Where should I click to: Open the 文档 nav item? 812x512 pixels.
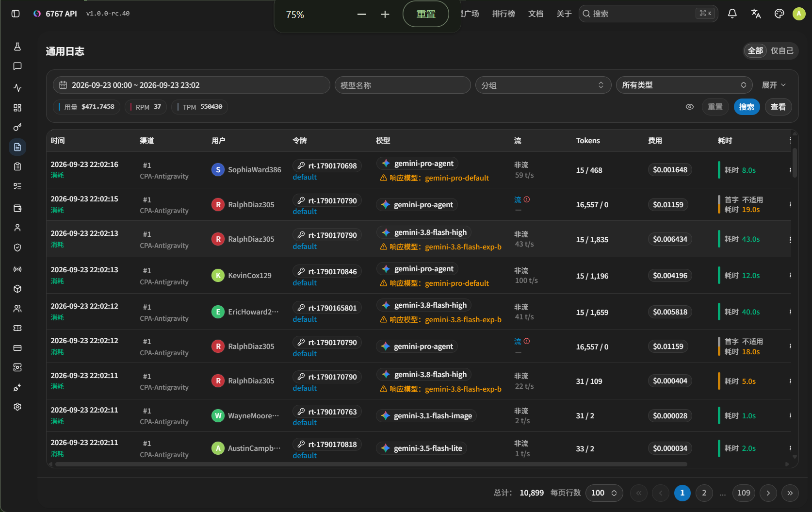coord(536,14)
